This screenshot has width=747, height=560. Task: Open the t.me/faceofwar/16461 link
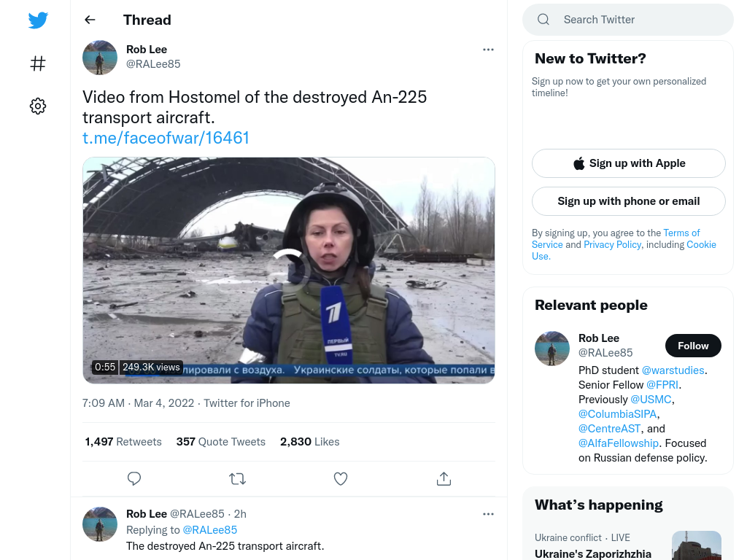(x=166, y=138)
